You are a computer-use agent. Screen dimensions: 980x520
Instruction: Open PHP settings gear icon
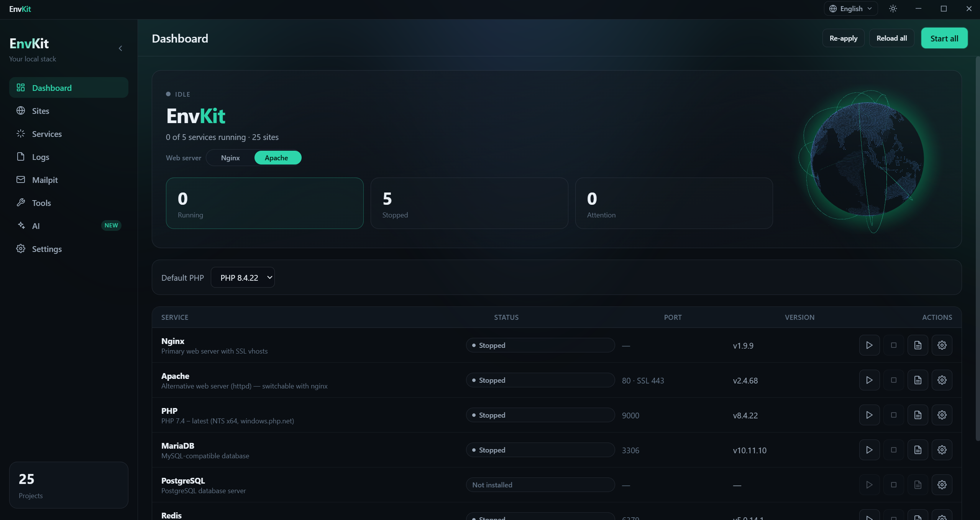tap(942, 415)
